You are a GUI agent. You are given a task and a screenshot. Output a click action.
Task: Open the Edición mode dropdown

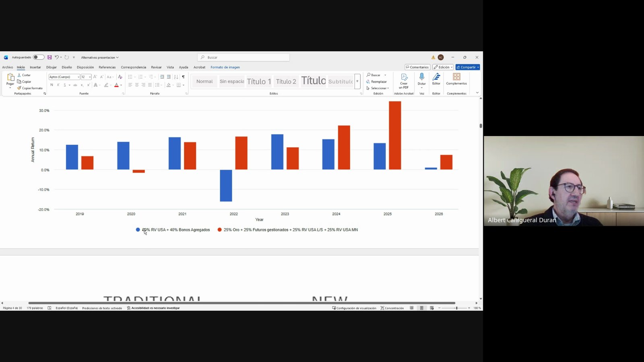click(x=443, y=67)
